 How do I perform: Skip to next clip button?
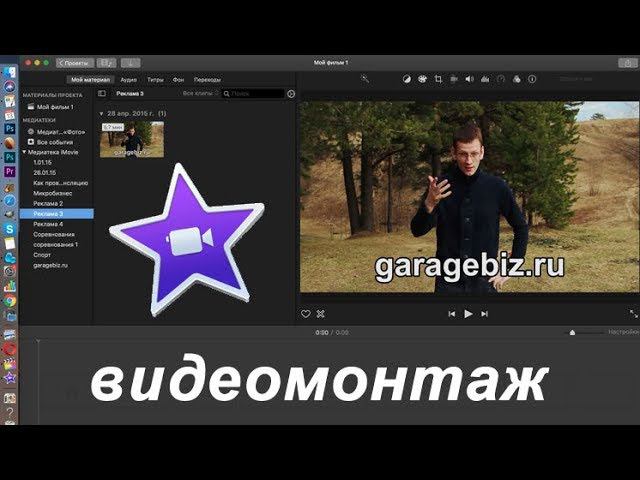click(484, 313)
